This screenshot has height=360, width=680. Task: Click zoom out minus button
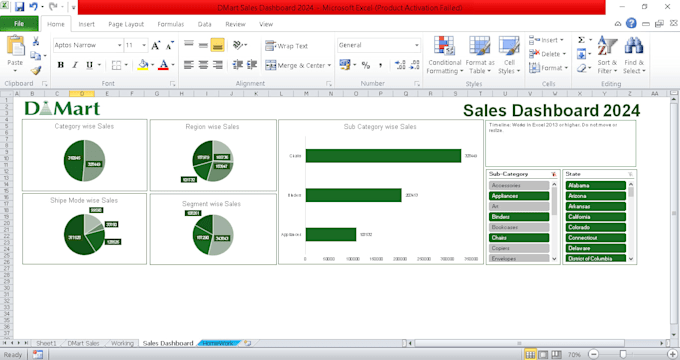593,354
